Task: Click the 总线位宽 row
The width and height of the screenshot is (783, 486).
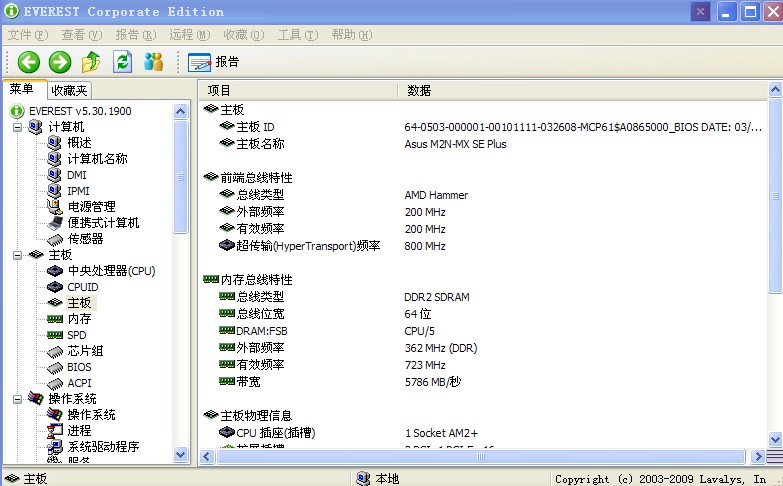Action: 483,314
